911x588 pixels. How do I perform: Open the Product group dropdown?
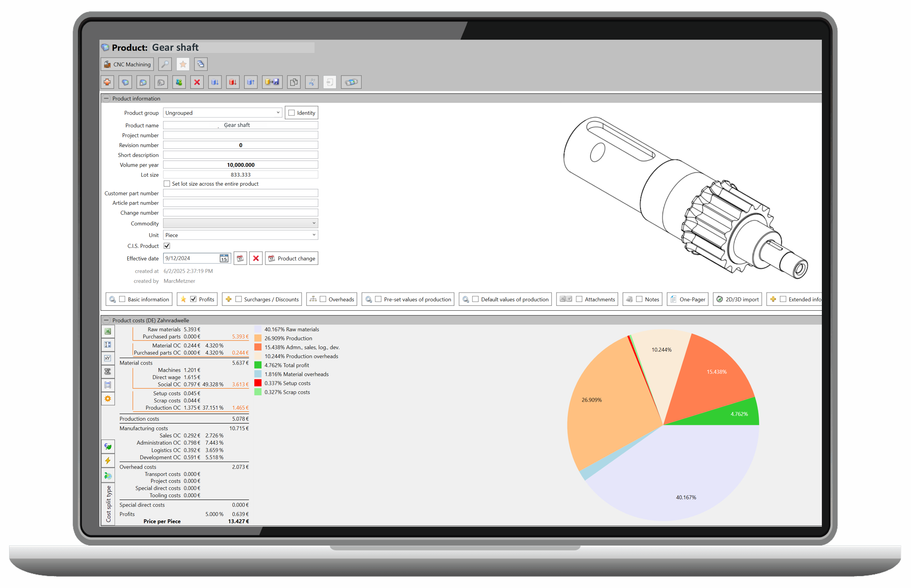[278, 113]
